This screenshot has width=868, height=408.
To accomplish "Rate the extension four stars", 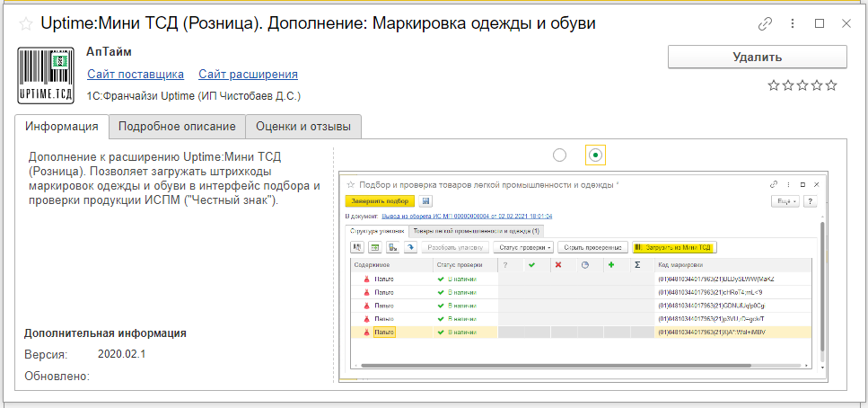I will coord(817,85).
